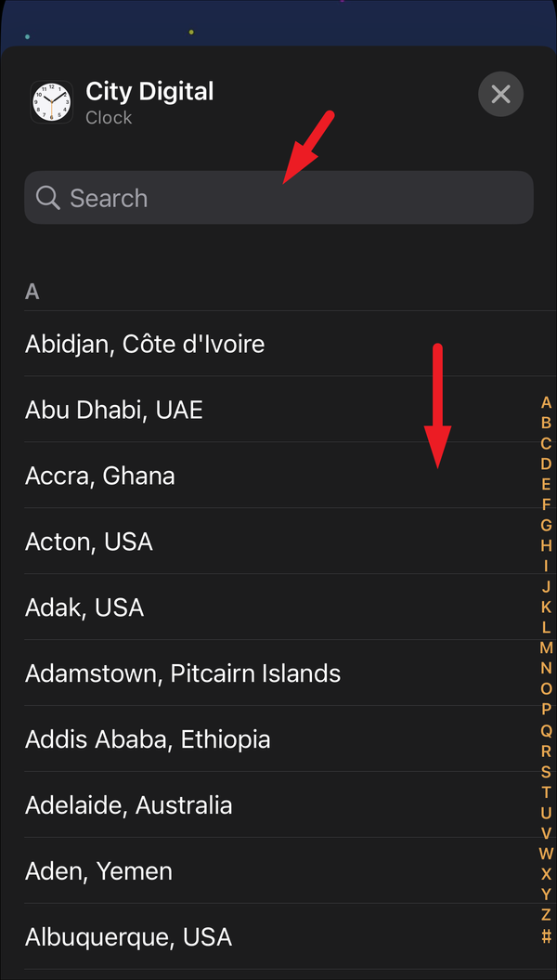
Task: Jump to letter T in the side index
Action: tap(546, 792)
